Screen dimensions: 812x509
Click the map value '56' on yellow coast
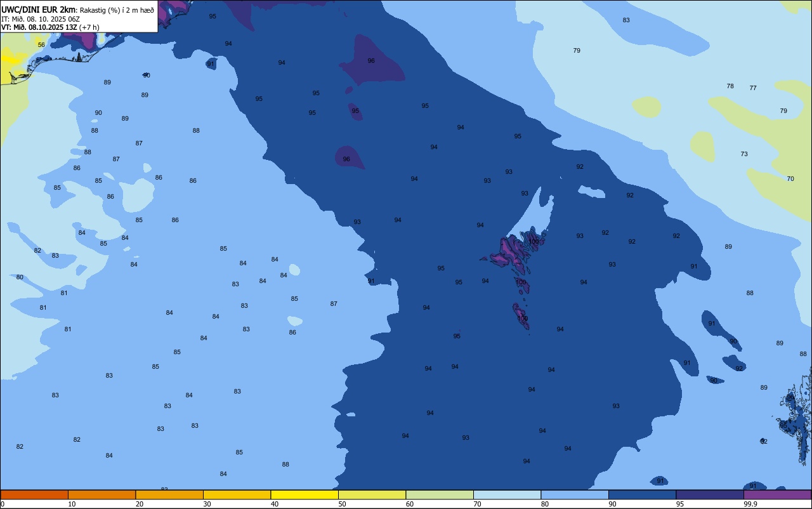coord(41,45)
